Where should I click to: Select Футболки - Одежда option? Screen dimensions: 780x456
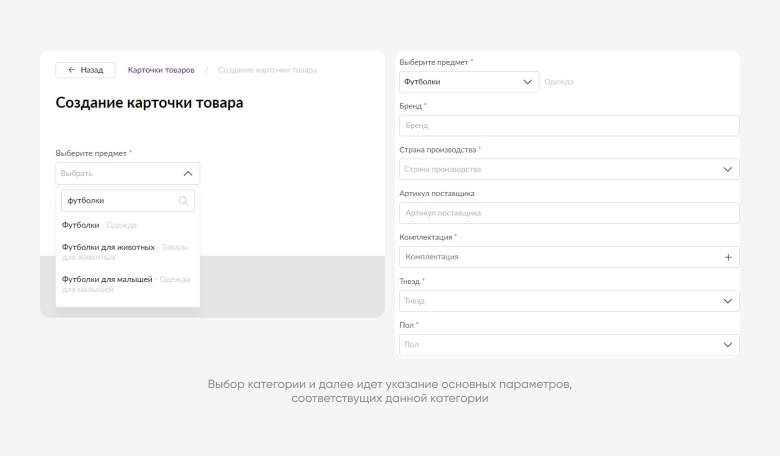click(99, 225)
